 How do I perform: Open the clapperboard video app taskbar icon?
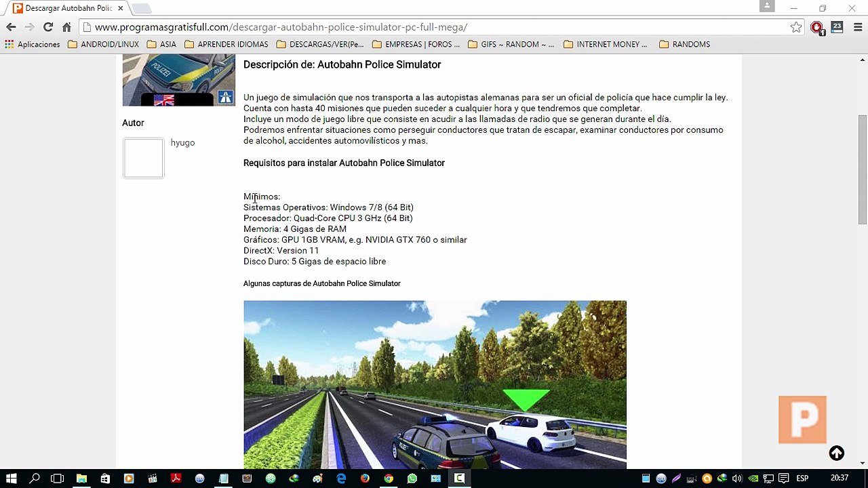pyautogui.click(x=153, y=478)
